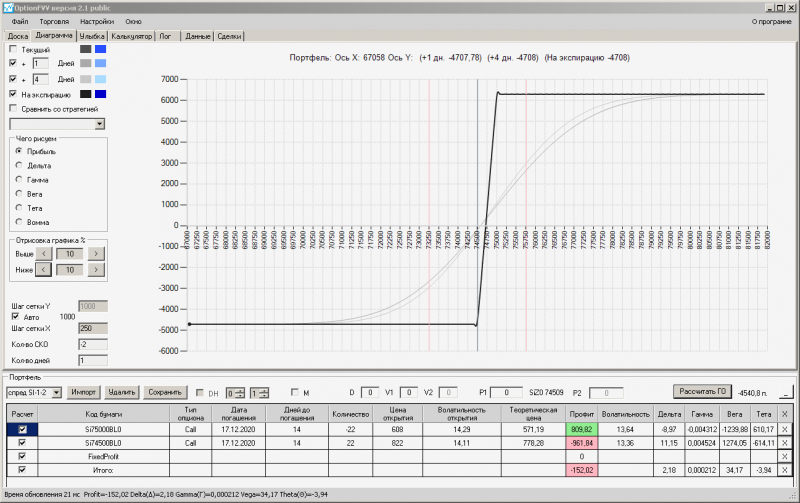Select the Дельта radio button
800x503 pixels.
click(x=19, y=165)
